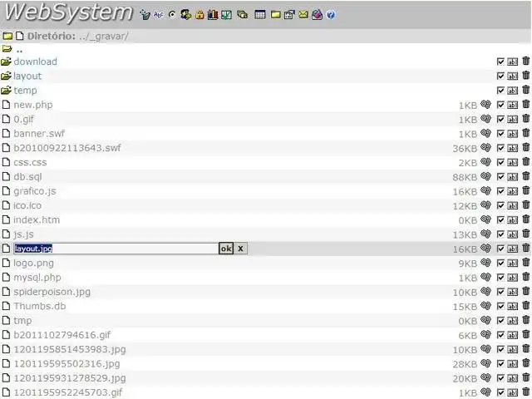Toggle checkbox for b20100922113643.swf

coord(500,148)
